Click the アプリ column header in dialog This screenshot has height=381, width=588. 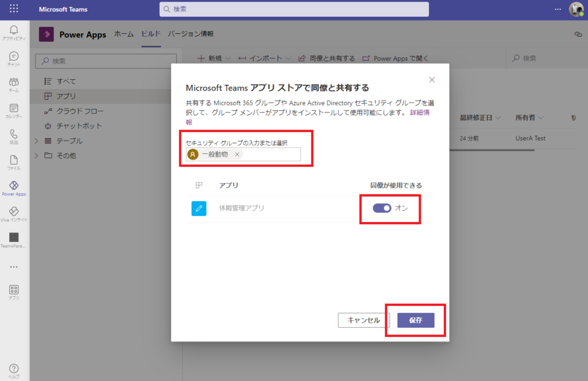(229, 185)
